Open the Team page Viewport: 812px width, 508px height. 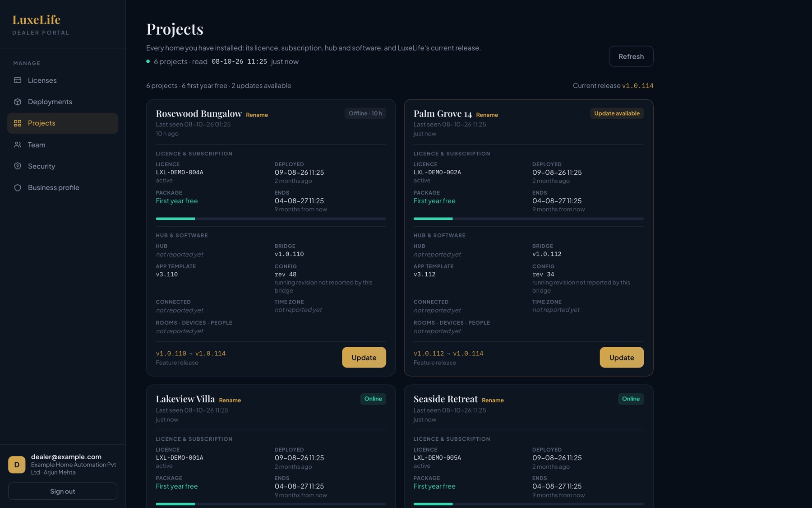click(63, 145)
